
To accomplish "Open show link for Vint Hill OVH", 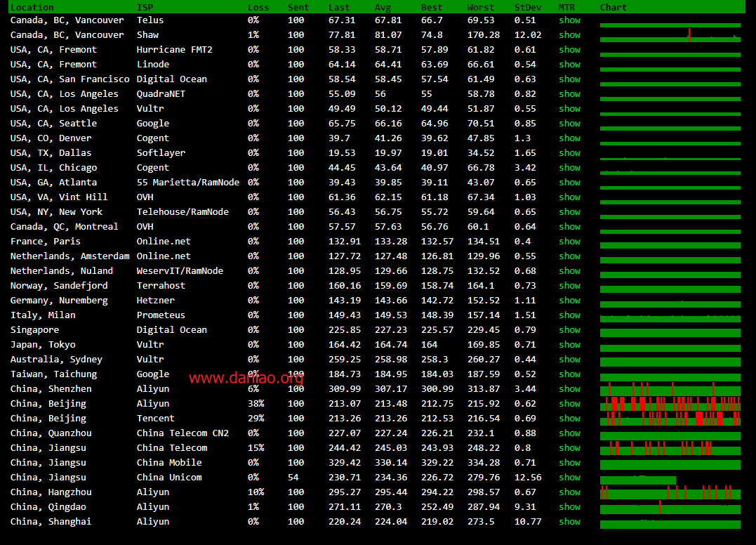I will pos(569,197).
